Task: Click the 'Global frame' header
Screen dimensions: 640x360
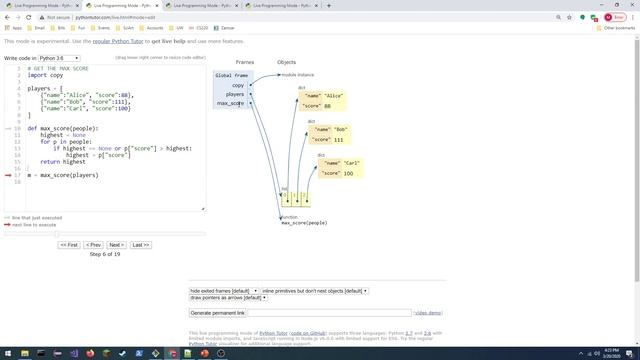Action: coord(231,76)
